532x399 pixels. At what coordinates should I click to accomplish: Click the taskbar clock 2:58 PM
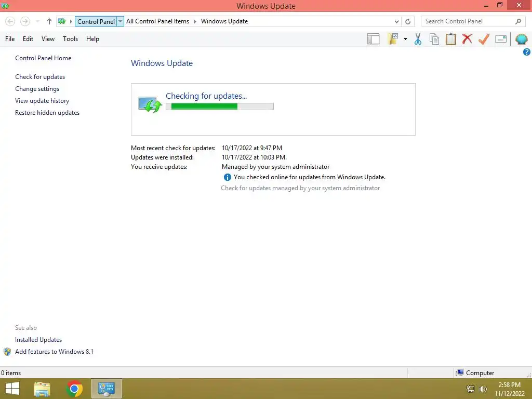509,385
